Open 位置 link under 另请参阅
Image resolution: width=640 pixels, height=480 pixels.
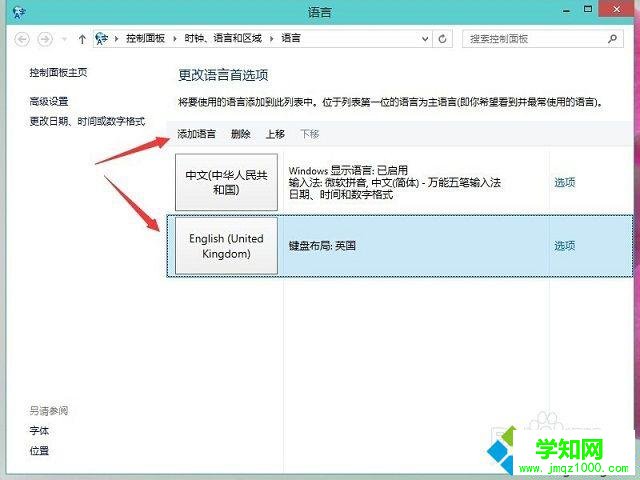click(39, 451)
